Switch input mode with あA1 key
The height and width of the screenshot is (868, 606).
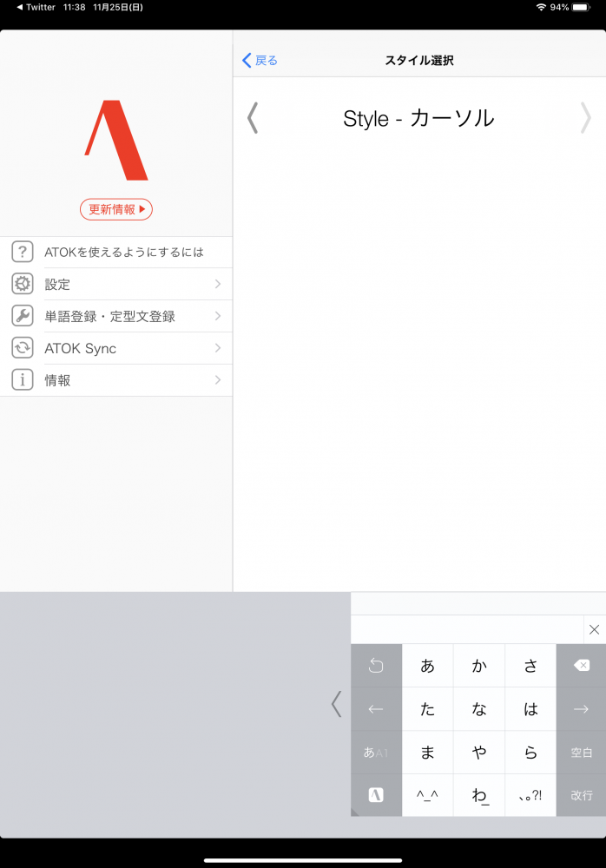[x=376, y=753]
